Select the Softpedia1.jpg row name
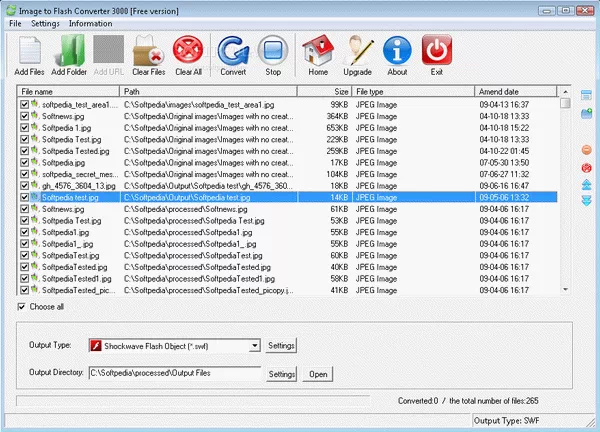600x432 pixels. tap(65, 232)
